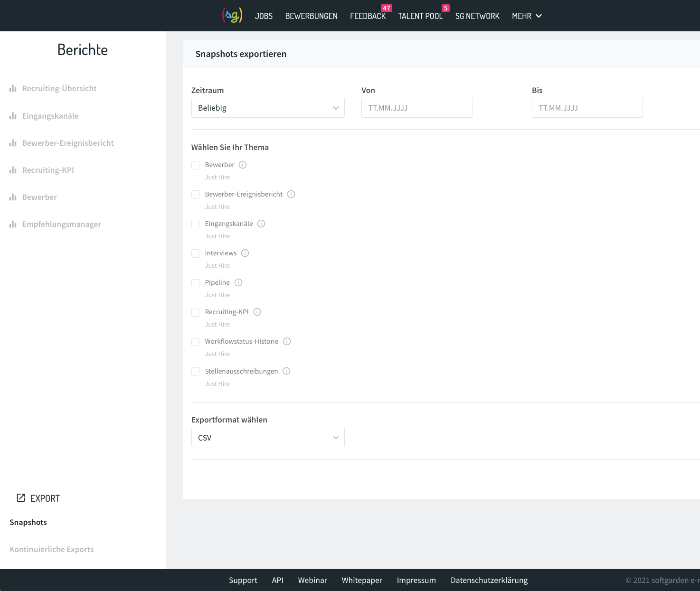Tick the Recruiting-KPI topic checkbox
This screenshot has height=591, width=700.
(x=195, y=312)
